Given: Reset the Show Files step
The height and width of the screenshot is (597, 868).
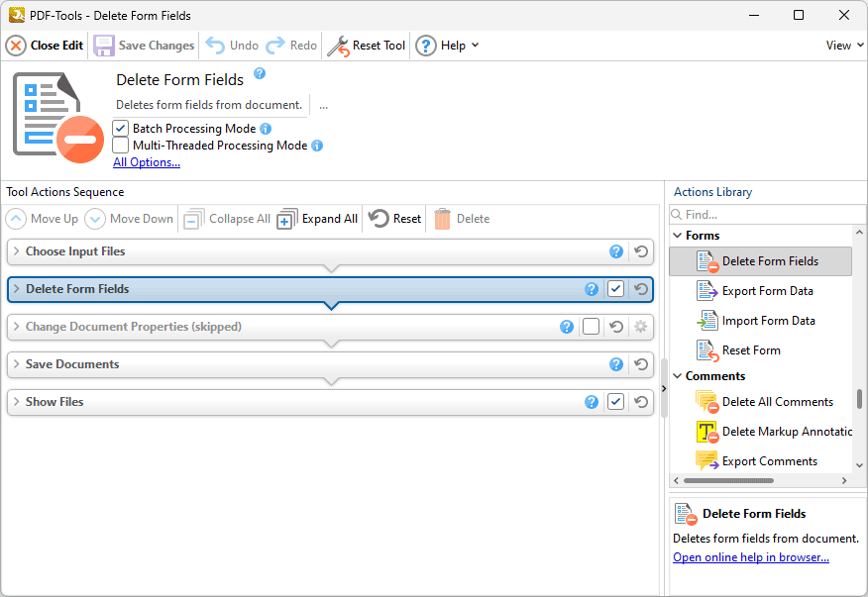Looking at the screenshot, I should tap(641, 402).
